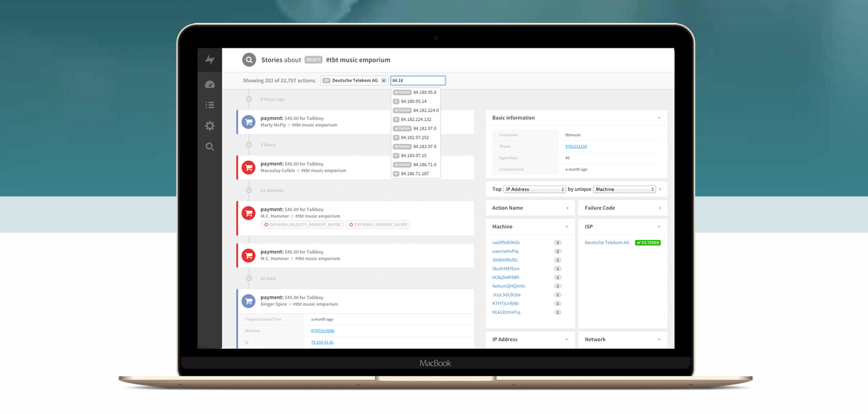868x414 pixels.
Task: Select network suggestion 84.186.71.0
Action: (416, 164)
